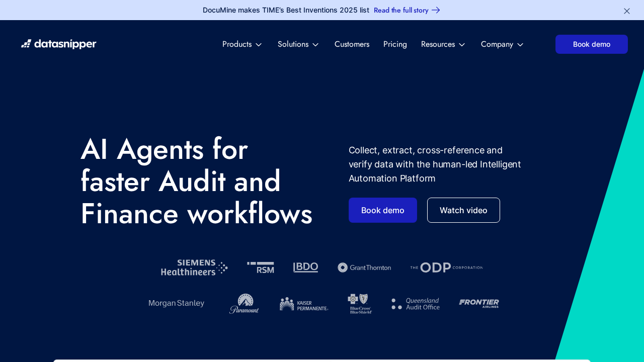Expand the Products dropdown menu

242,44
